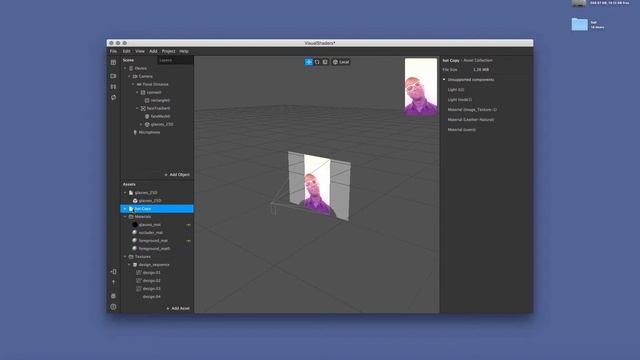The image size is (640, 360).
Task: Select Camera in the scene tree
Action: point(146,76)
